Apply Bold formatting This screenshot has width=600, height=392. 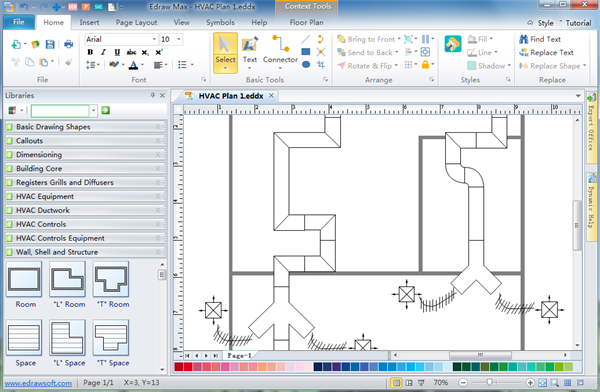coord(90,52)
